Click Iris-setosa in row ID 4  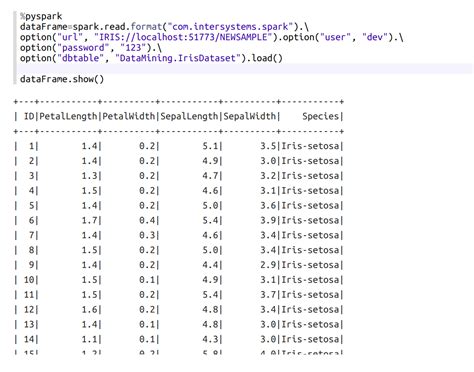pos(310,191)
